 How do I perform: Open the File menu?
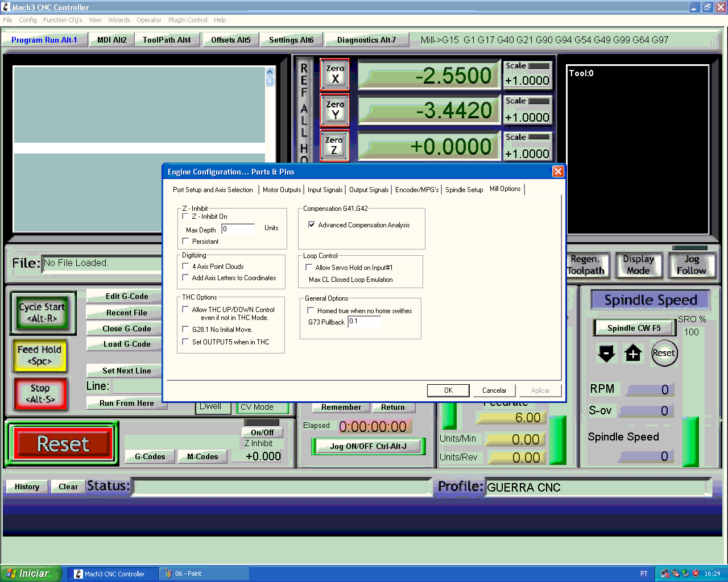7,20
